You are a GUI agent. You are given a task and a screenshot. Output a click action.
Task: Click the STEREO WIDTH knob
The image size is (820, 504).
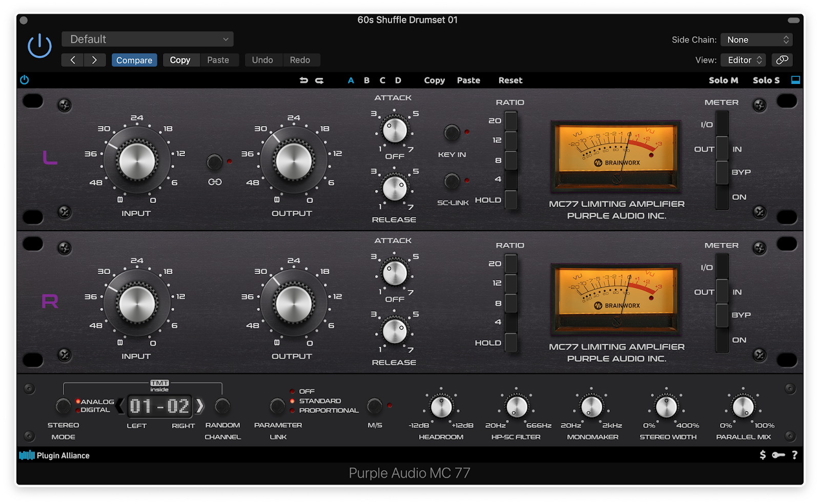pos(667,407)
